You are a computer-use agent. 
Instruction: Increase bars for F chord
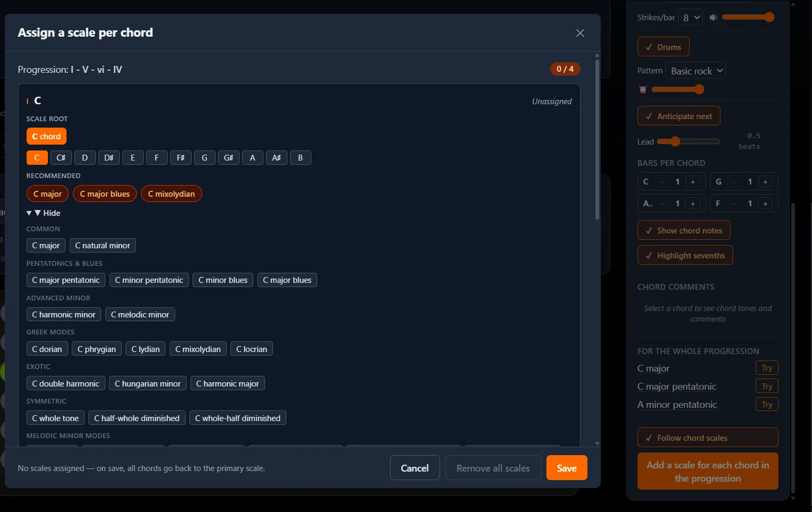(x=765, y=204)
